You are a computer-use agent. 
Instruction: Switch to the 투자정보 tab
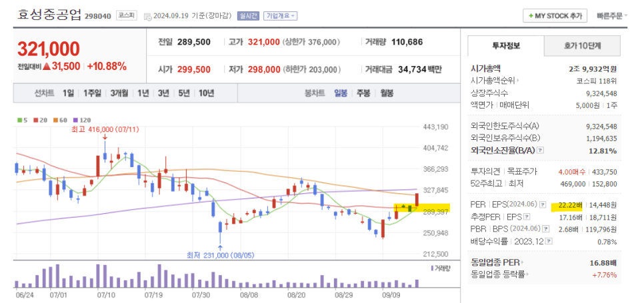tap(506, 45)
